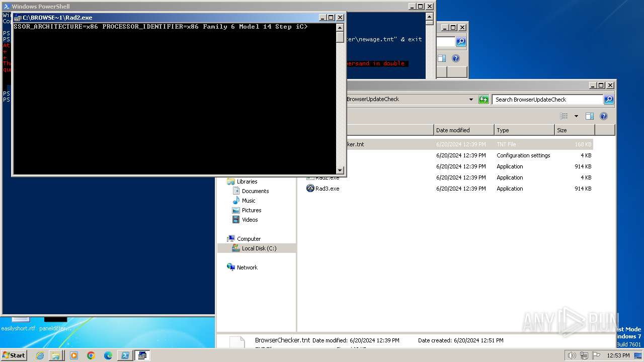Toggle the preview pane icon in front Explorer

coord(590,116)
